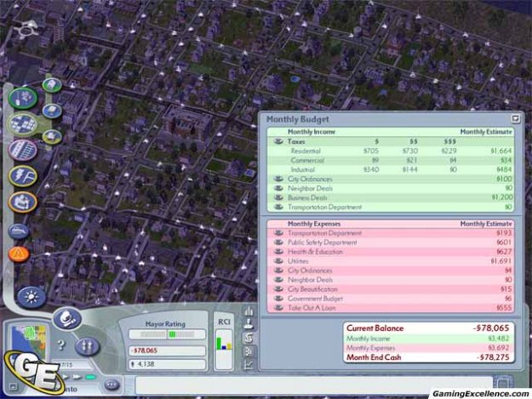
Task: Click the Utilities expense value $1,691
Action: (501, 261)
